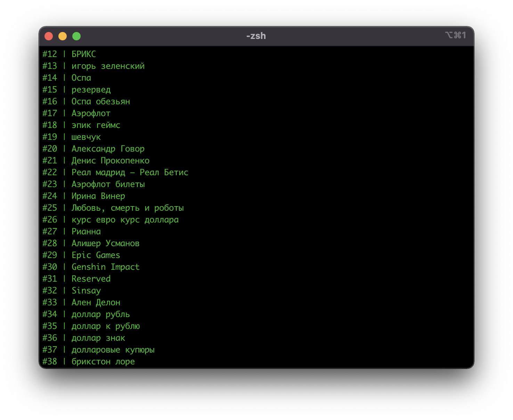Click the line #12 БРИКС
This screenshot has height=420, width=513.
(83, 54)
